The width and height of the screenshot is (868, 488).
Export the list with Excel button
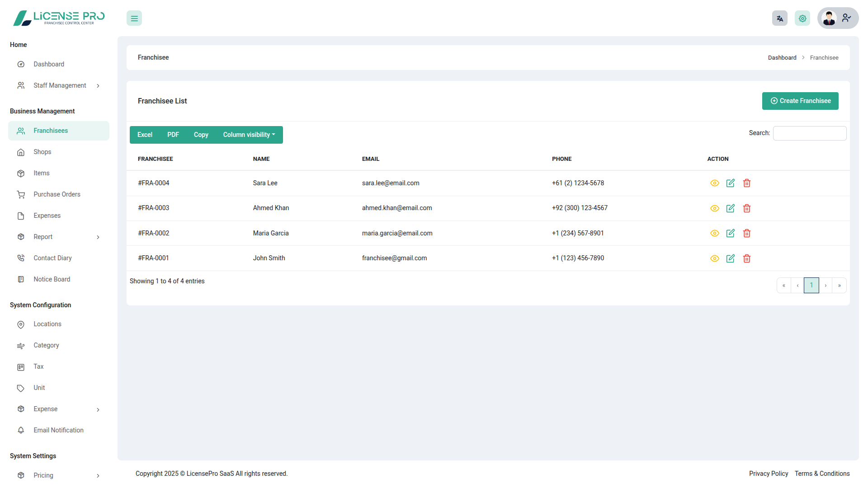point(145,135)
